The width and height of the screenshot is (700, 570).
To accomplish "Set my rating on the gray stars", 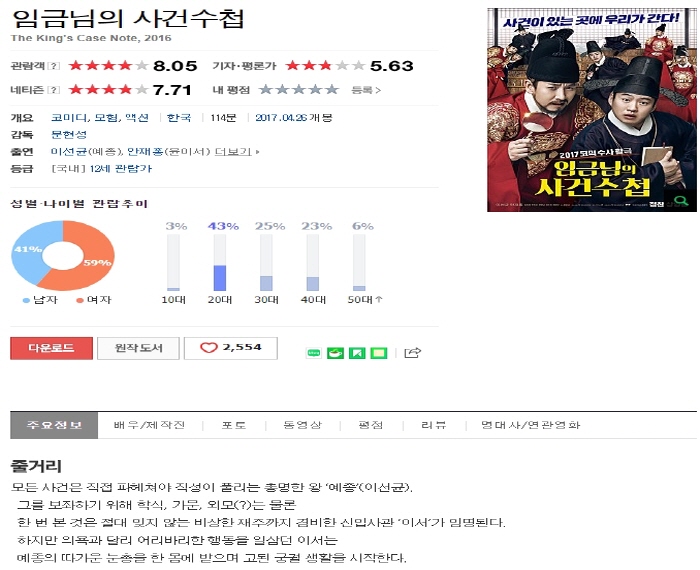I will 299,90.
